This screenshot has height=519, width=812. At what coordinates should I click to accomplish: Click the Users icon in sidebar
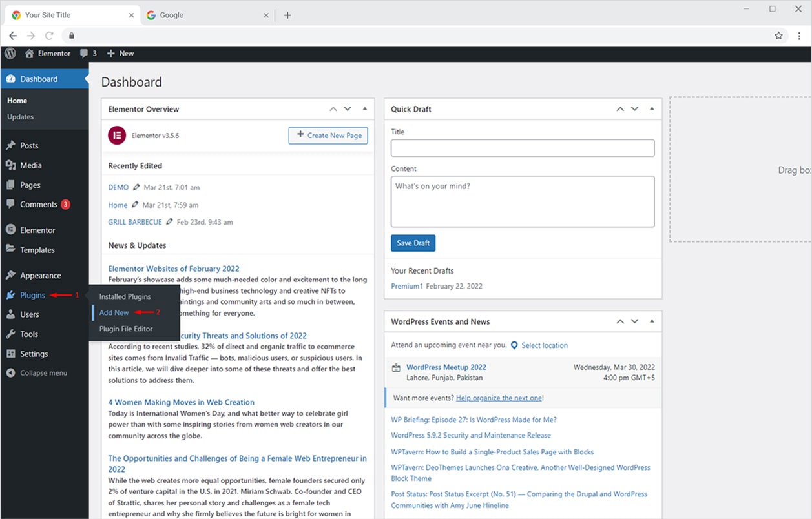coord(10,314)
